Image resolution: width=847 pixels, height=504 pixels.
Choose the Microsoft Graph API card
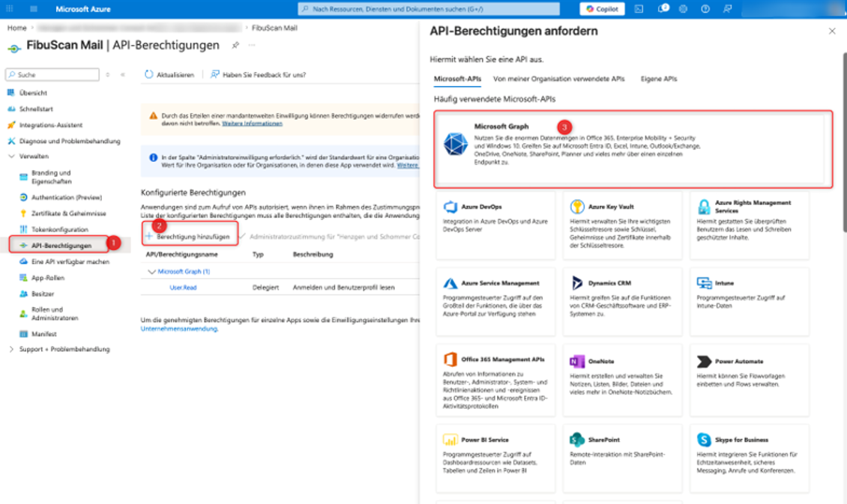pos(633,150)
